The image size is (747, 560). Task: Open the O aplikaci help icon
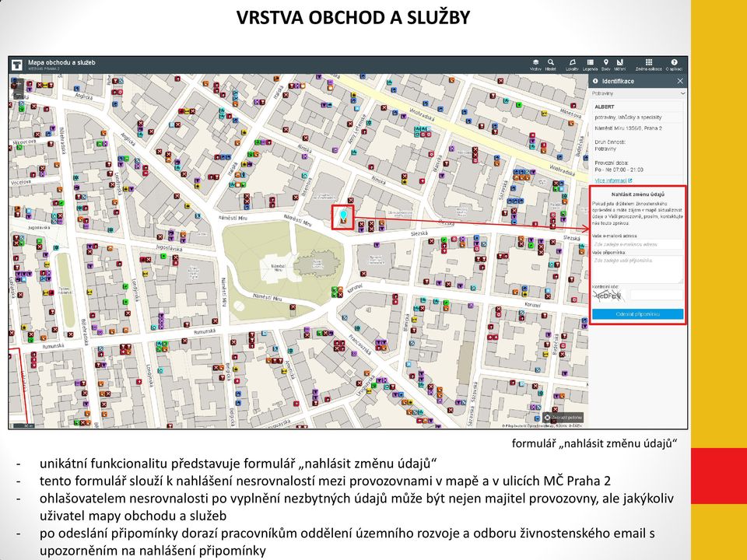click(x=674, y=65)
